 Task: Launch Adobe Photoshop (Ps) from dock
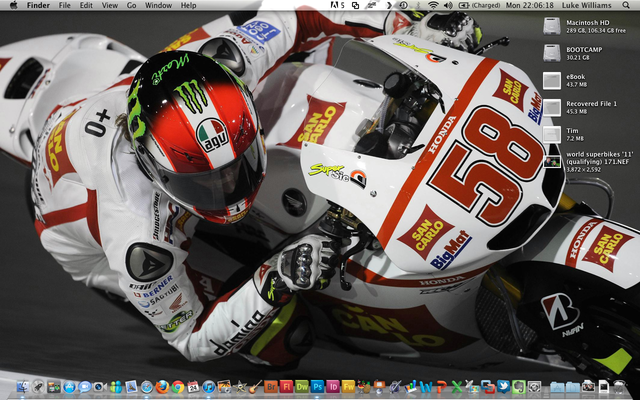pyautogui.click(x=317, y=386)
